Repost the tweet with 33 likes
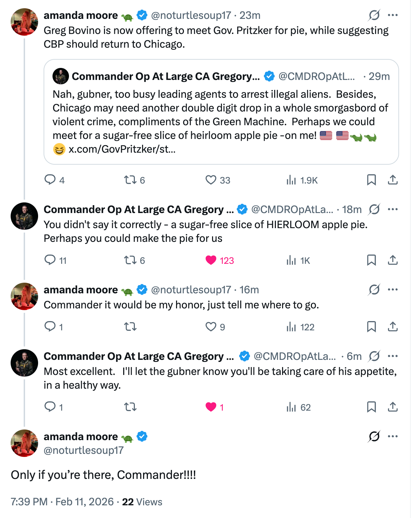Screen dimensions: 420x518 130,180
